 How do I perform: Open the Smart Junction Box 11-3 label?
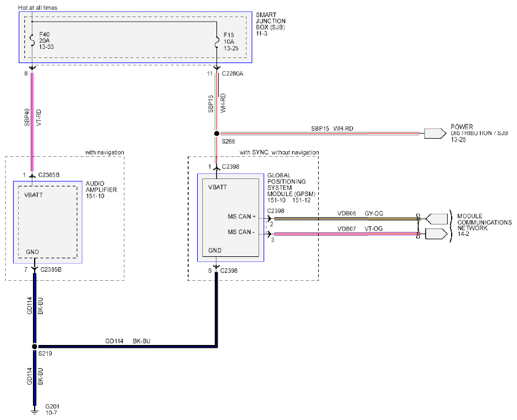coord(270,24)
